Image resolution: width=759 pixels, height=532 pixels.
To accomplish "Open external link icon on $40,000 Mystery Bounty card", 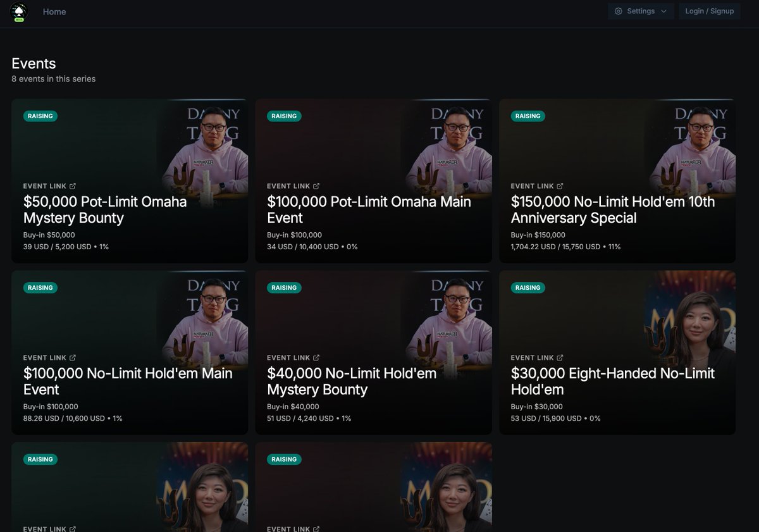I will 316,357.
